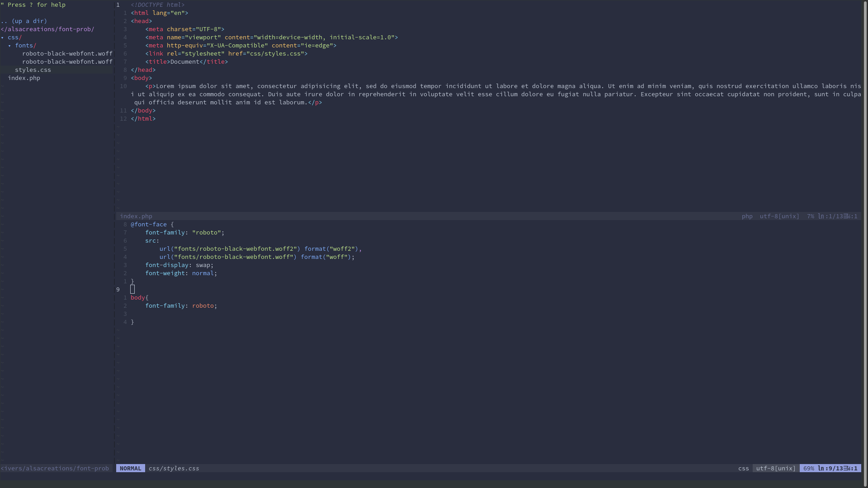The image size is (868, 488).
Task: Click utf-8[unix] encoding in bottom status
Action: pos(776,469)
